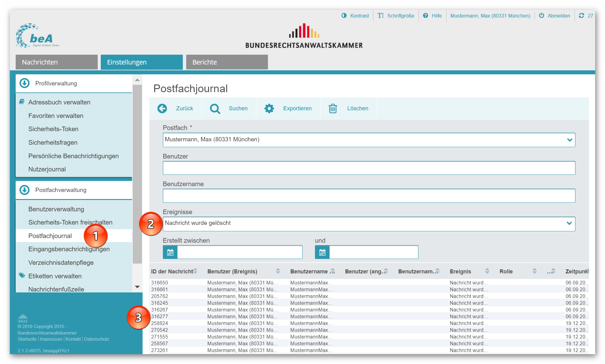
Task: Open Nutzerjournal in the sidebar
Action: click(x=47, y=169)
